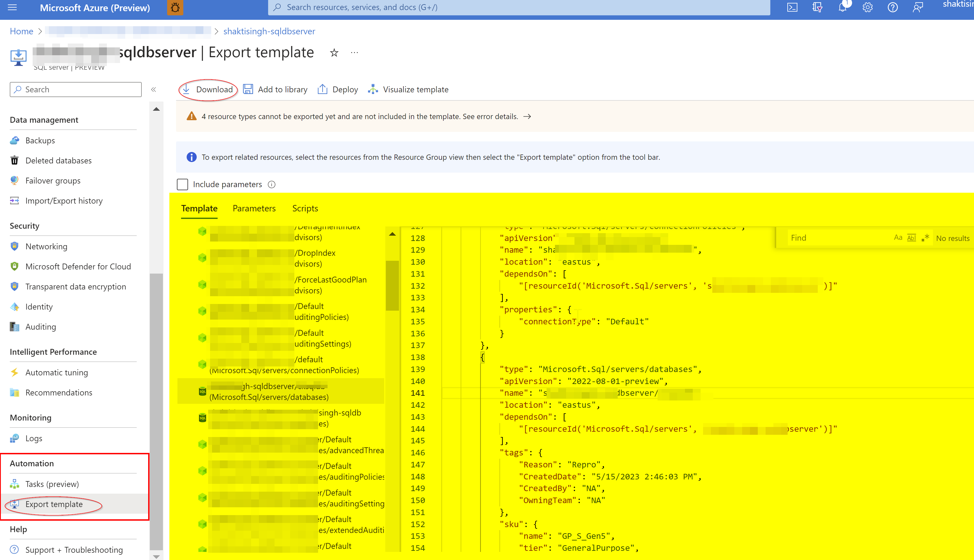
Task: Enable Include parameters checkbox
Action: (182, 185)
